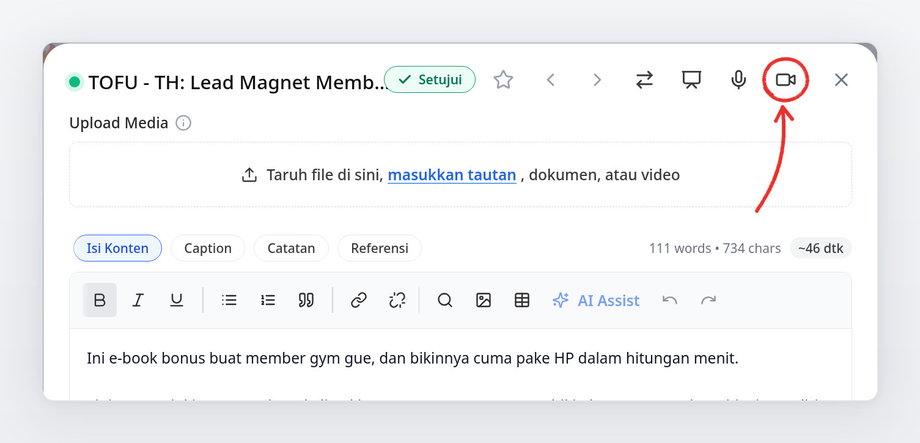Open AI Assist
Viewport: 920px width, 443px height.
click(596, 300)
